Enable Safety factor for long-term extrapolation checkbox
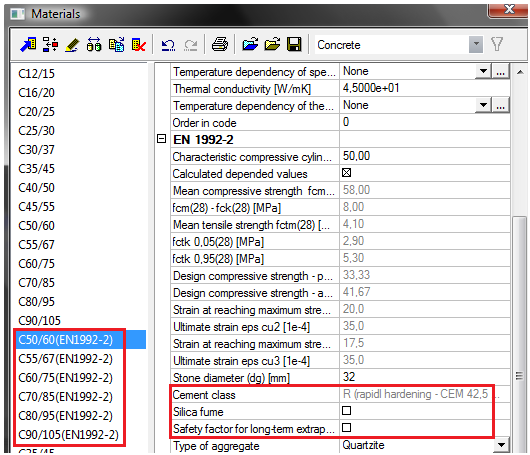 point(346,428)
